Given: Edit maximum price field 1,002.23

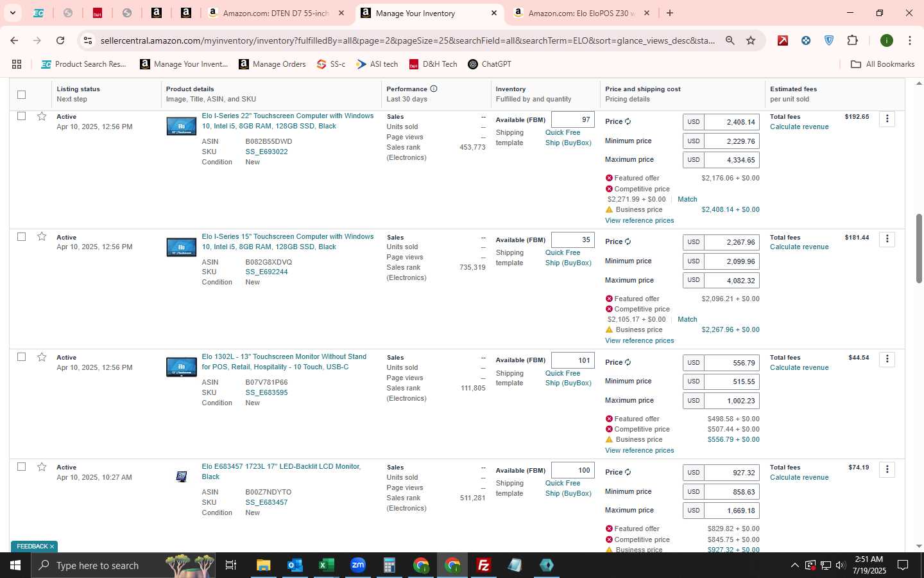Looking at the screenshot, I should (732, 401).
